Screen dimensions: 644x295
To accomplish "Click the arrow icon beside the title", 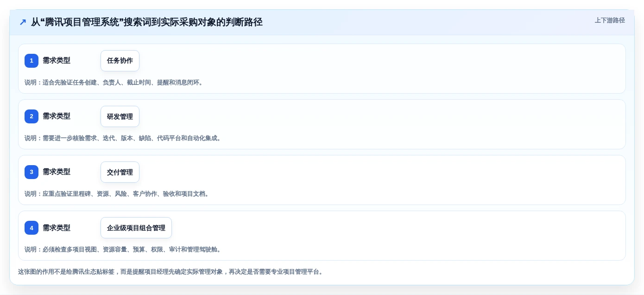I will [x=23, y=22].
